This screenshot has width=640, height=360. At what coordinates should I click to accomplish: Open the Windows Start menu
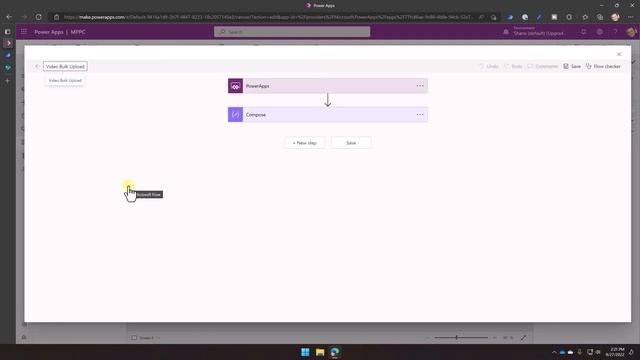pos(305,352)
